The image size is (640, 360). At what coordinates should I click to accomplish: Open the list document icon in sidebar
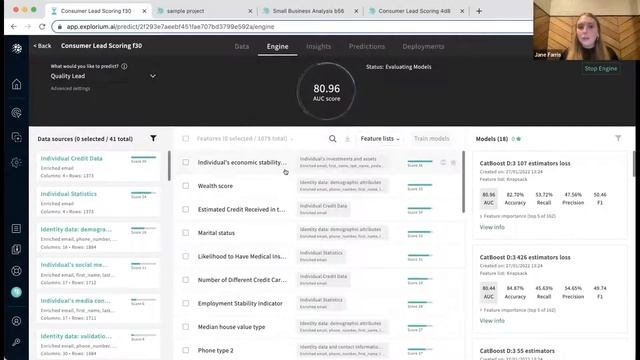(16, 229)
